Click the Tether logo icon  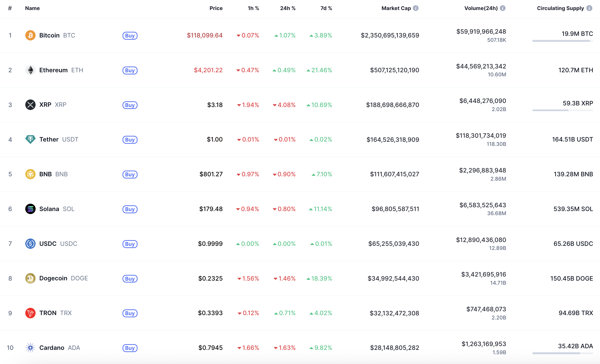pos(30,139)
